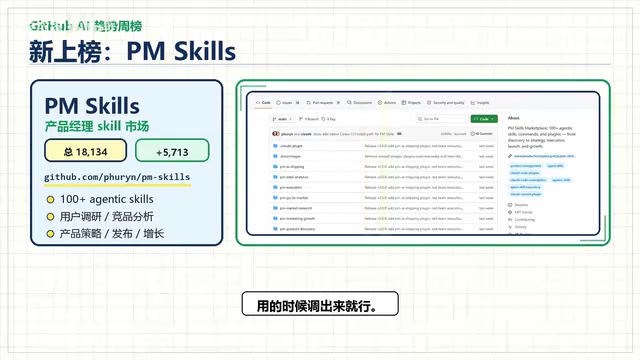Click the link chain icon in About
The height and width of the screenshot is (360, 640).
click(x=510, y=156)
